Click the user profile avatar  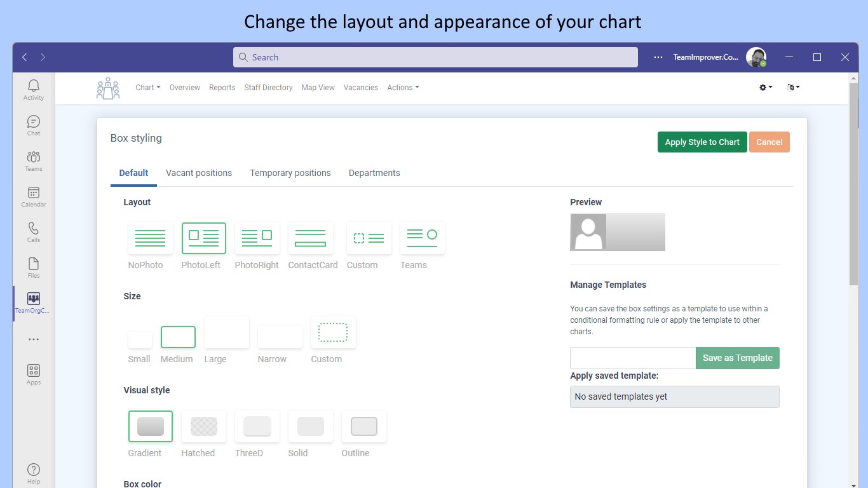[x=756, y=57]
